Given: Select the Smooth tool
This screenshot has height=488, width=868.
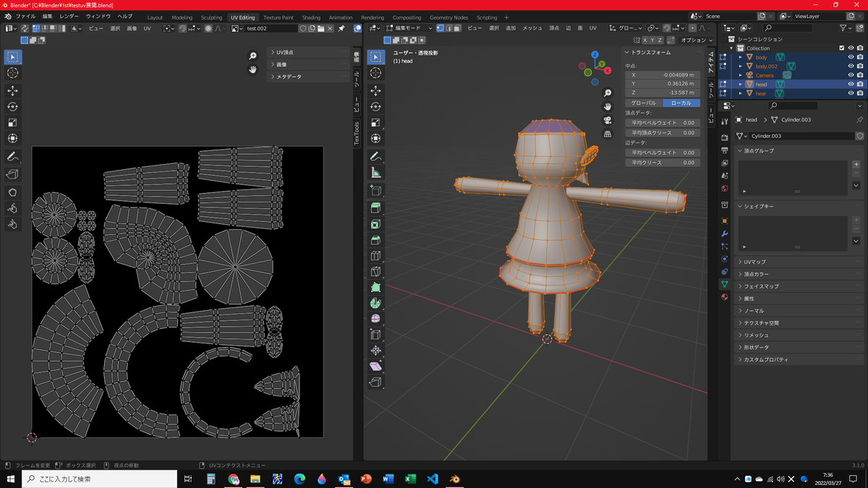Looking at the screenshot, I should click(x=375, y=319).
